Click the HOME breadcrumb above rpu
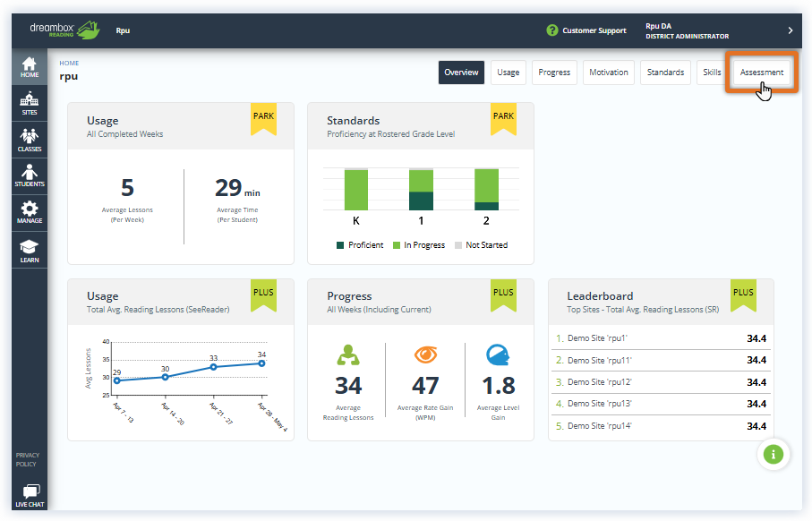Screen dimensions: 812x521 (67, 63)
